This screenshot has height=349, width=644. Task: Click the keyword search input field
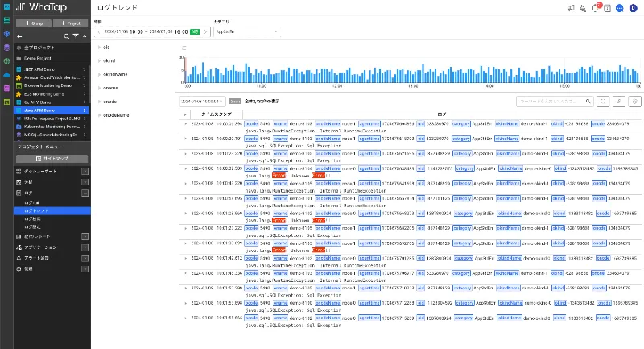pyautogui.click(x=551, y=101)
